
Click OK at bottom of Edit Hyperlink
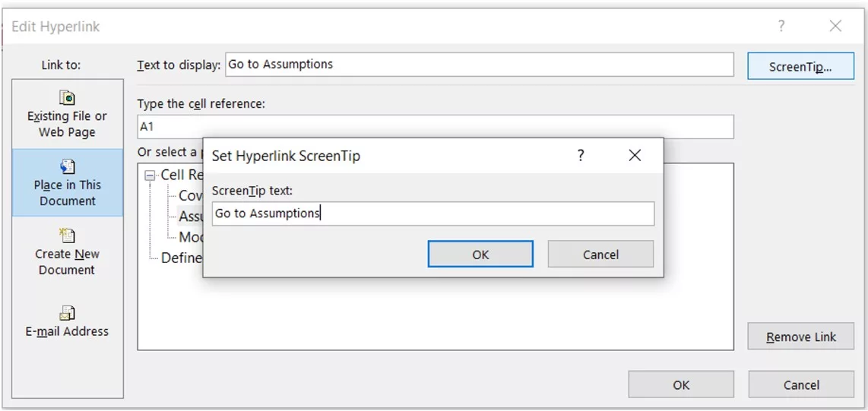pyautogui.click(x=680, y=385)
